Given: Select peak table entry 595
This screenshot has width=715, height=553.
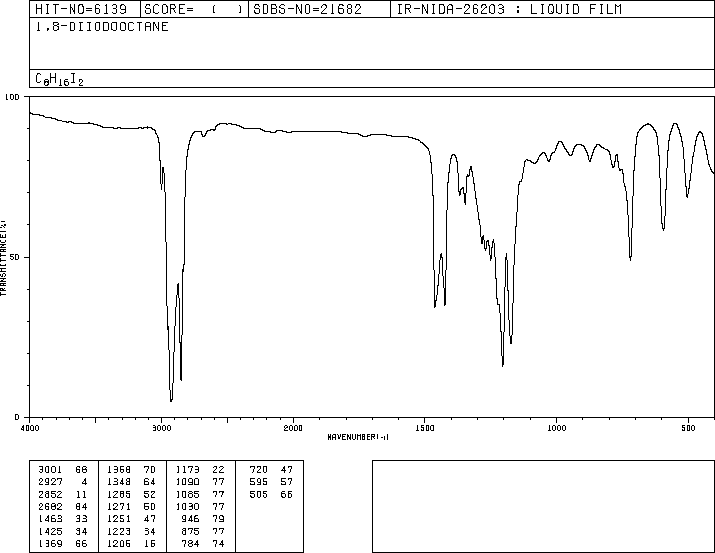Looking at the screenshot, I should [259, 482].
